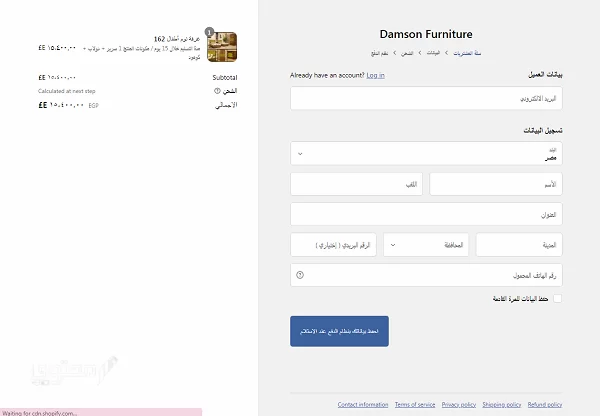Click the shopping cart breadcrumb link
Image resolution: width=600 pixels, height=416 pixels.
click(467, 53)
